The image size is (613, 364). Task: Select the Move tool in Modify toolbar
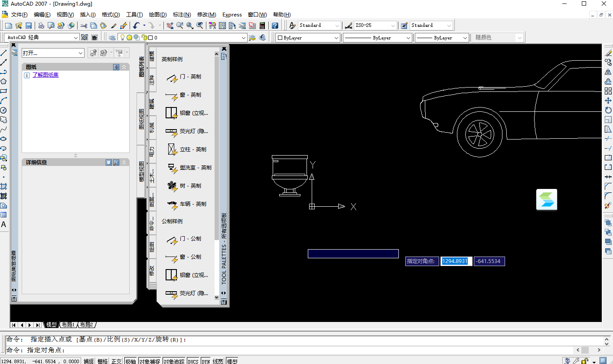(608, 101)
